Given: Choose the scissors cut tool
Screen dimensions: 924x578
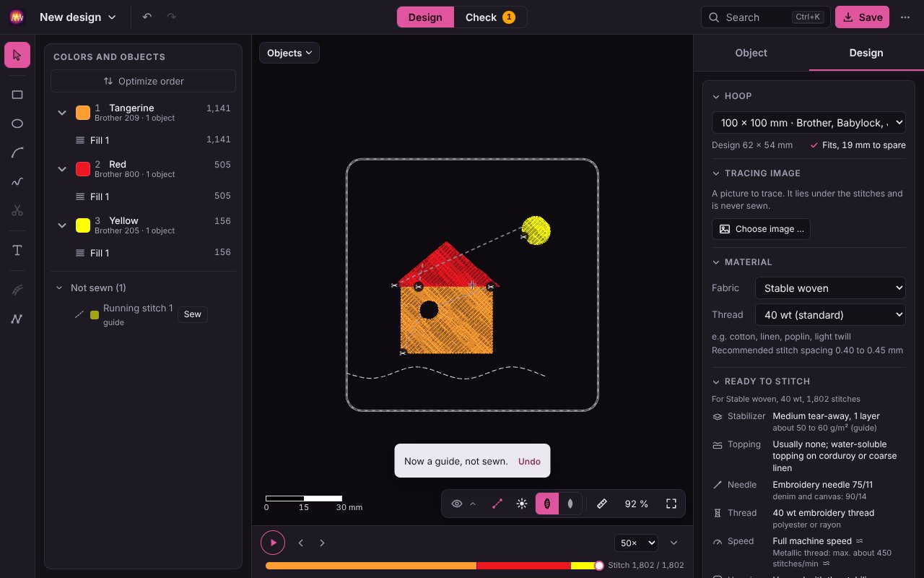Looking at the screenshot, I should [17, 210].
